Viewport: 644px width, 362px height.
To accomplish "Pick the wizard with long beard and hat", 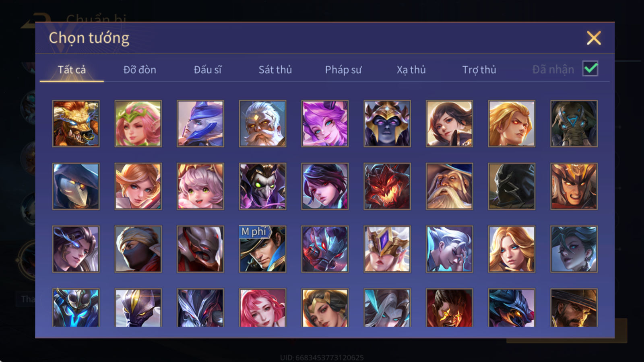I will tap(449, 186).
